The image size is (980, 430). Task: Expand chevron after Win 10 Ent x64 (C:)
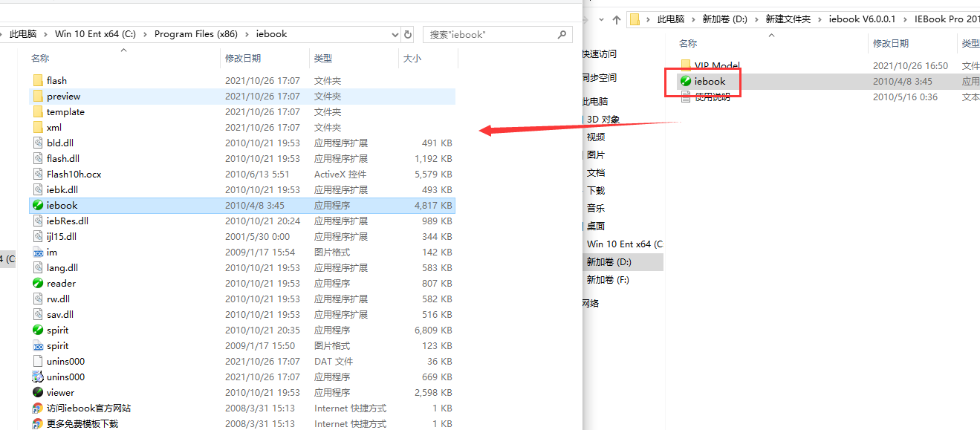coord(146,34)
